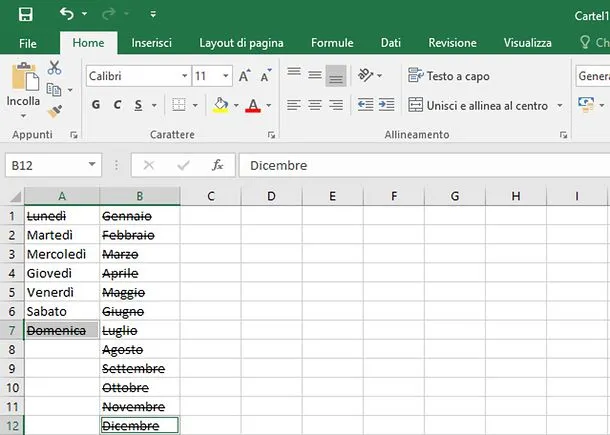
Task: Click the text orientation icon
Action: tap(365, 75)
